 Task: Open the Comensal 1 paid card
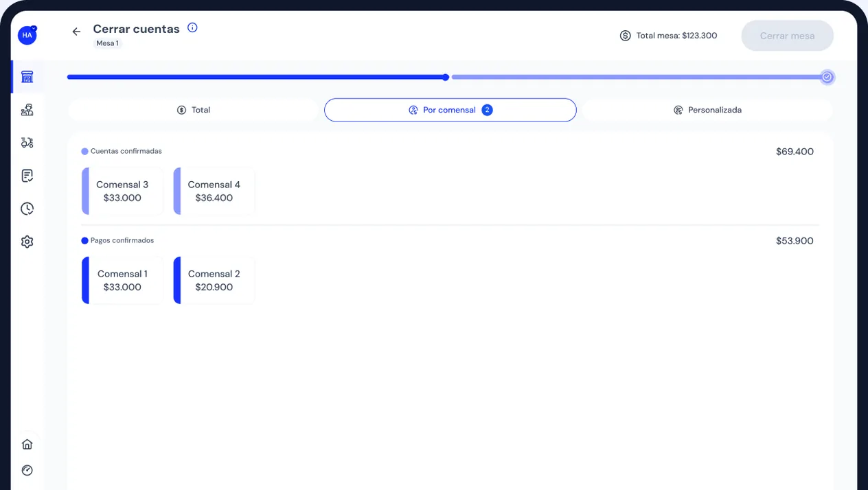pyautogui.click(x=122, y=281)
